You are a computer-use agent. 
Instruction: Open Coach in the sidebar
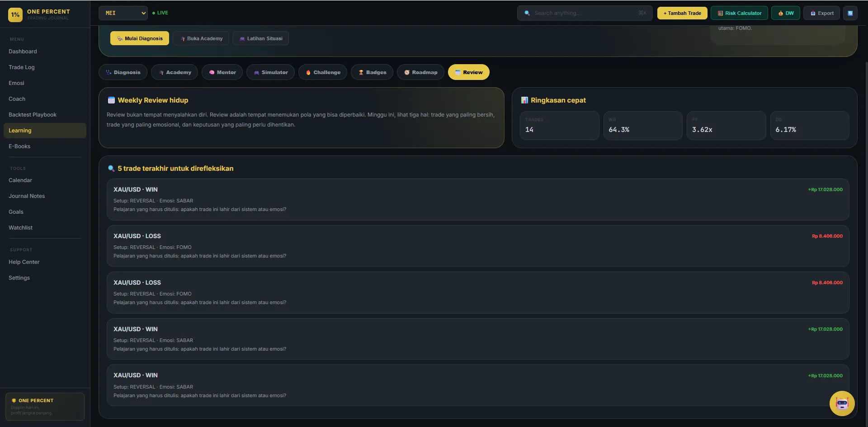(45, 99)
